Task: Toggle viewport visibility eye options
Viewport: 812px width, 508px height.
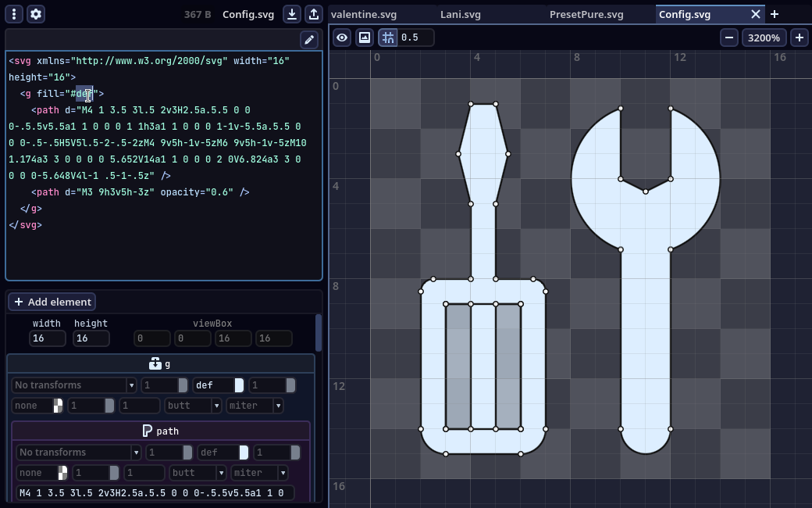Action: [342, 38]
